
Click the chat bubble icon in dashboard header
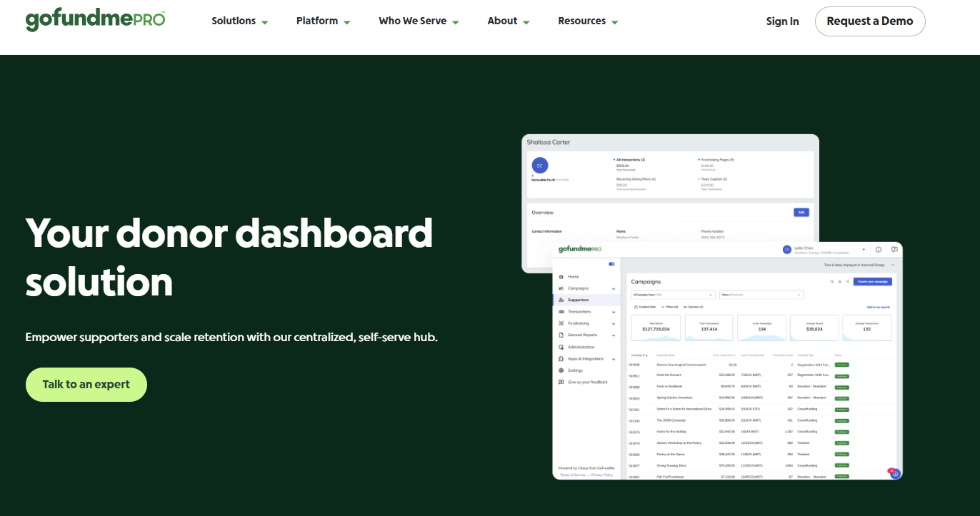[894, 250]
